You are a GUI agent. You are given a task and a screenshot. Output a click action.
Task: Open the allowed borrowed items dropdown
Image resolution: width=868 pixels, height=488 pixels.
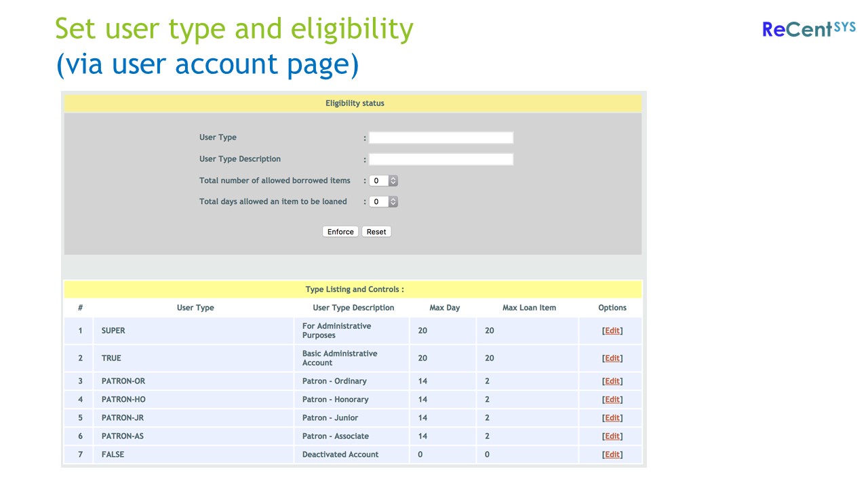384,181
